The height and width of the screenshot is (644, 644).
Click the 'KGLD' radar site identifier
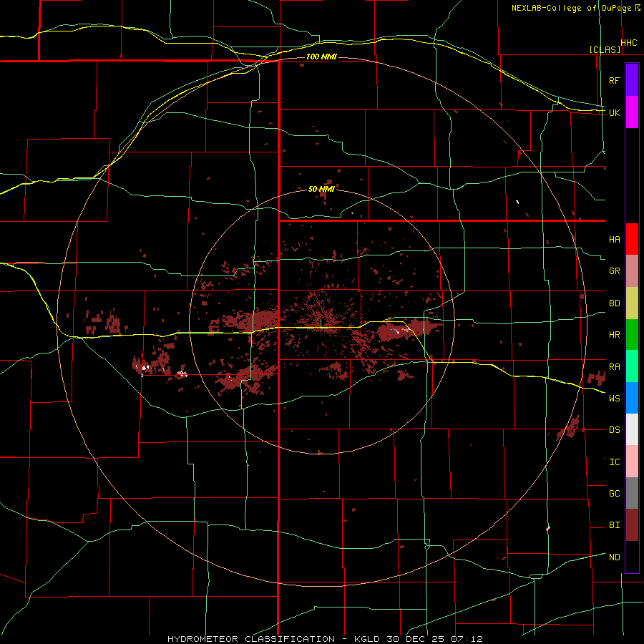click(366, 639)
